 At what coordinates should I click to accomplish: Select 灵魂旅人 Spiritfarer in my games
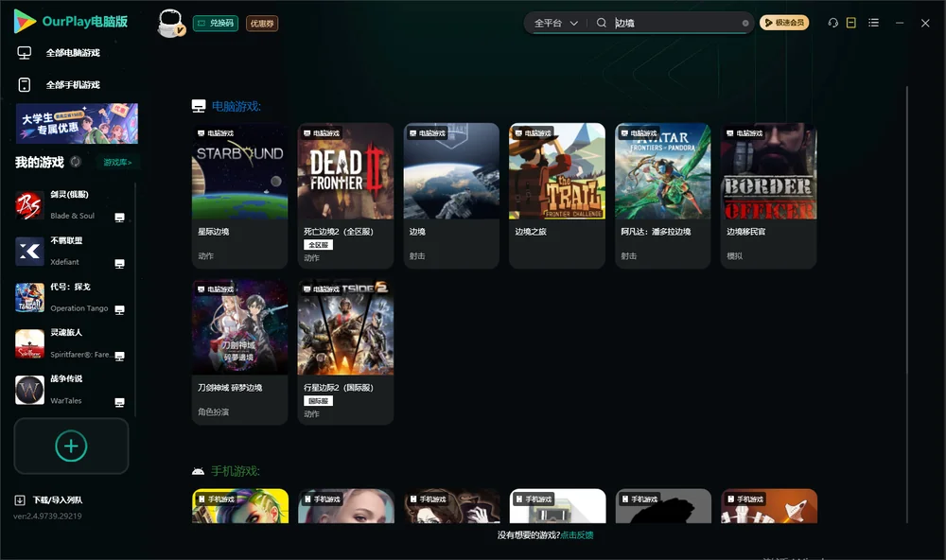tap(71, 343)
